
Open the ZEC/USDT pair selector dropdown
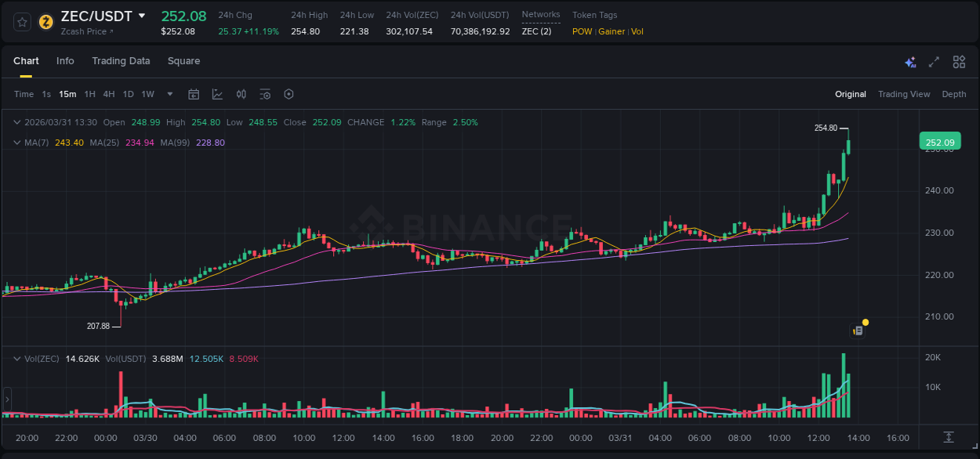point(141,15)
